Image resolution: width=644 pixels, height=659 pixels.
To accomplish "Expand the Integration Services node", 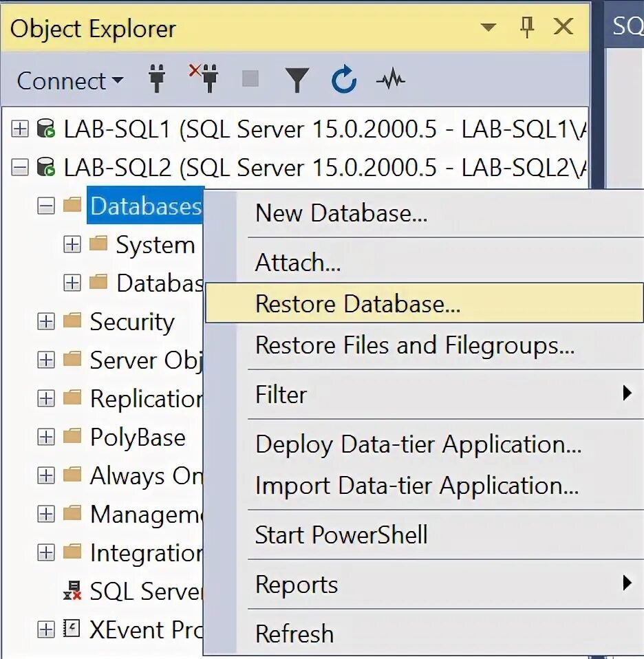I will pos(46,552).
